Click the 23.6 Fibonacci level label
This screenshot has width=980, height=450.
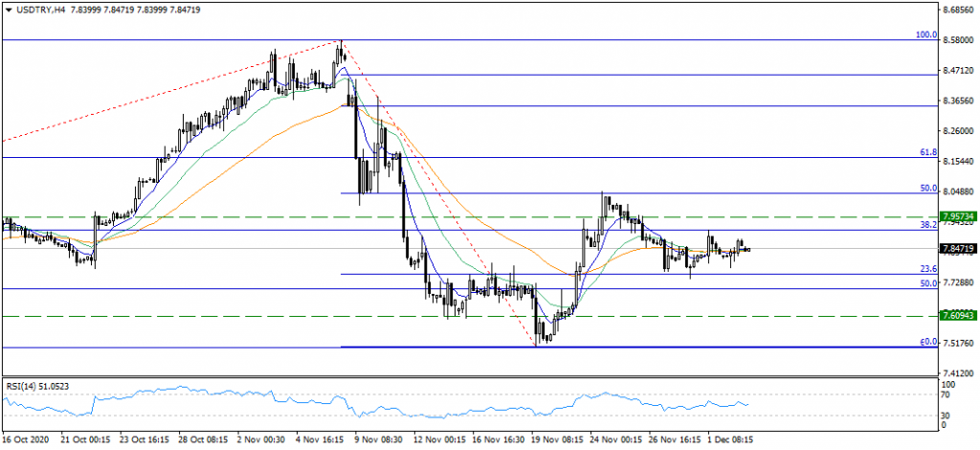926,269
